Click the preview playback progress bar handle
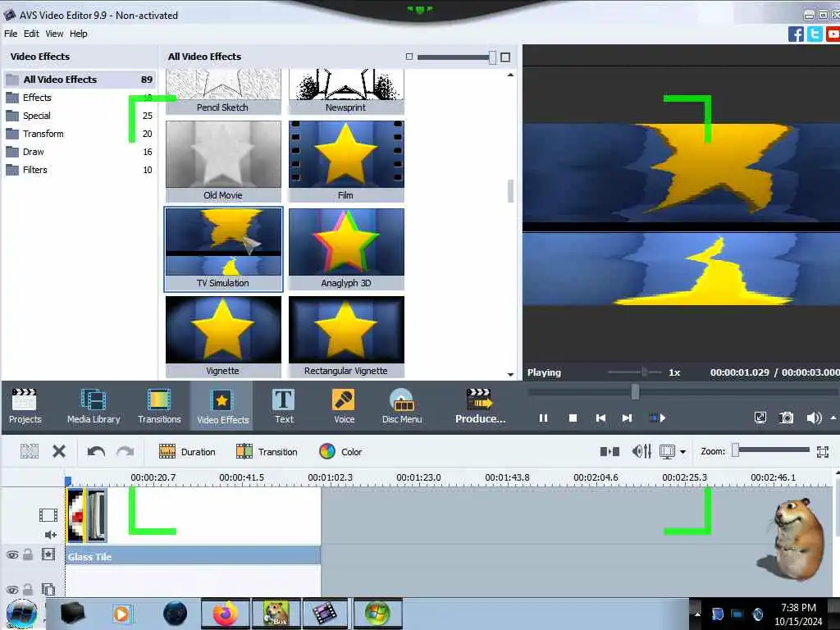The image size is (840, 630). [635, 391]
